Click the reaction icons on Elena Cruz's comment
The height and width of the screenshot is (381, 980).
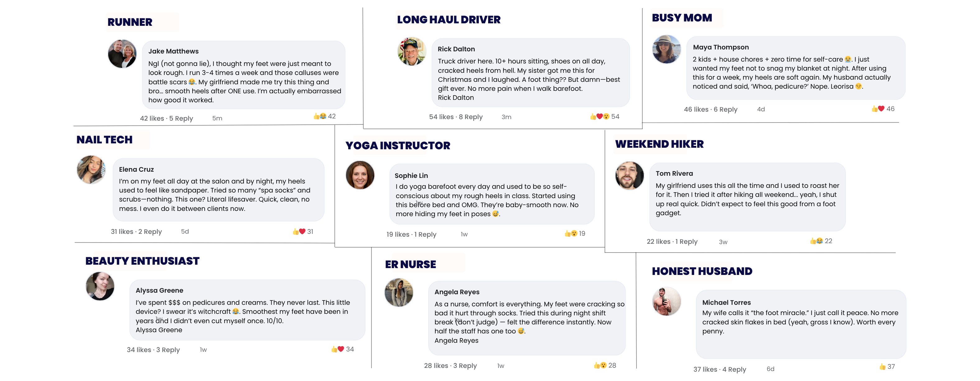[299, 232]
